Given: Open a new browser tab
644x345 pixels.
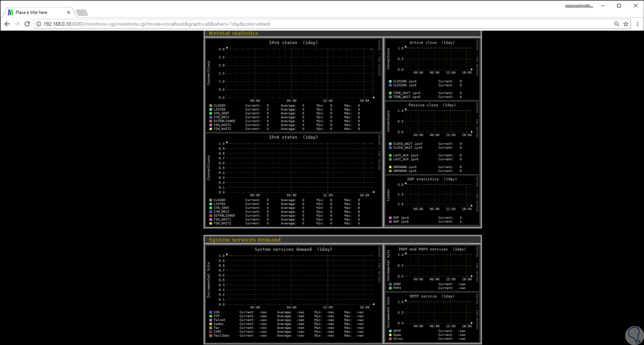Looking at the screenshot, I should (82, 12).
